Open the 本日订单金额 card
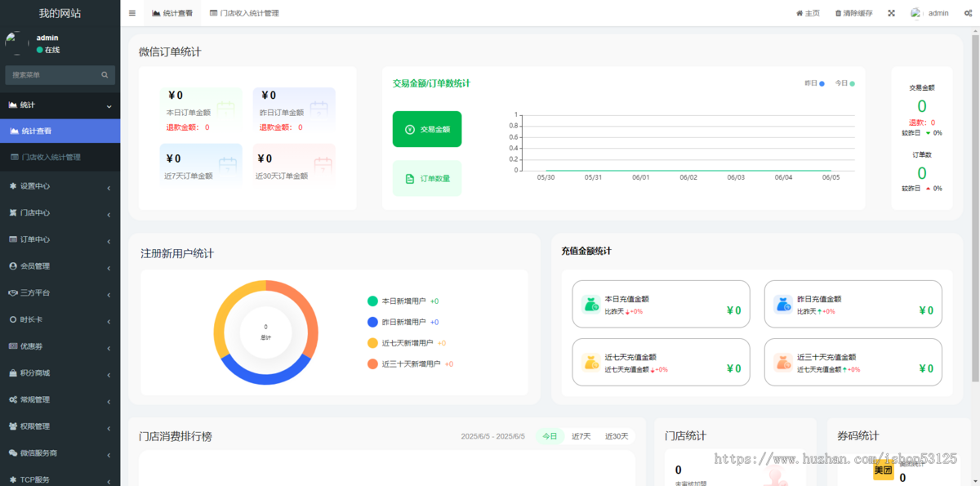The width and height of the screenshot is (980, 486). point(201,110)
